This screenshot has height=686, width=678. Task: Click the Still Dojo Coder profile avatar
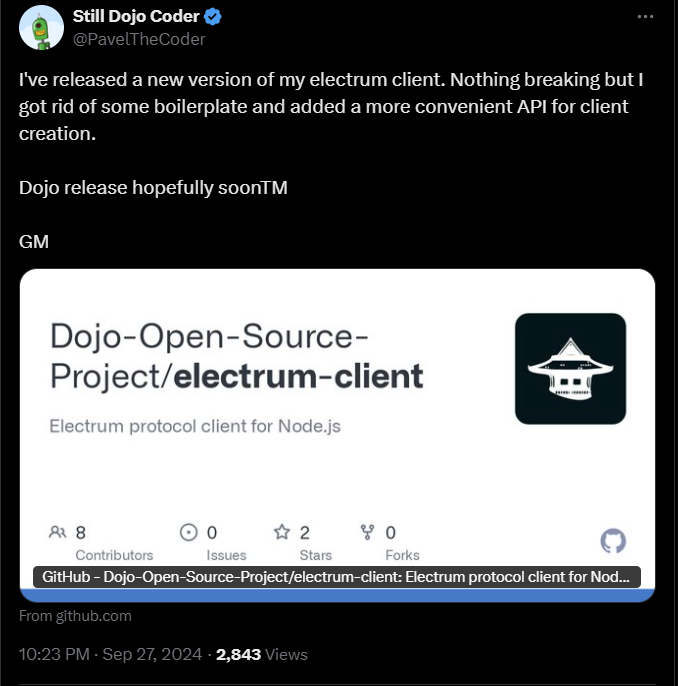point(41,27)
